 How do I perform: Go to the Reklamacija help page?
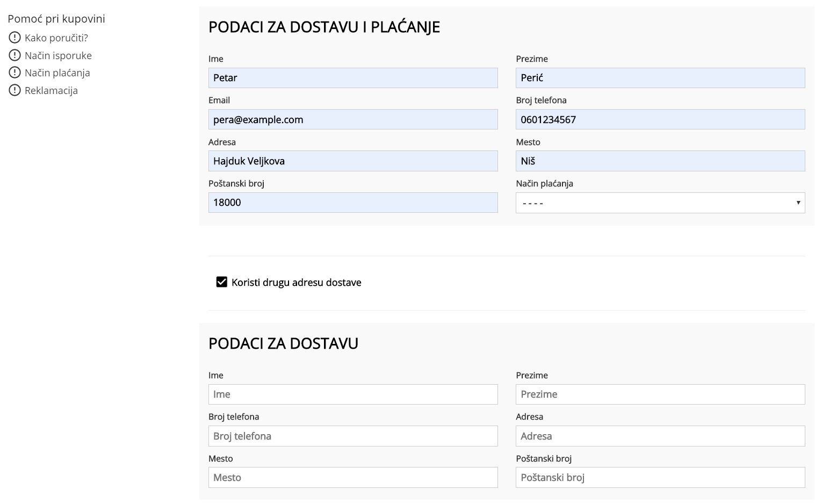pyautogui.click(x=51, y=90)
